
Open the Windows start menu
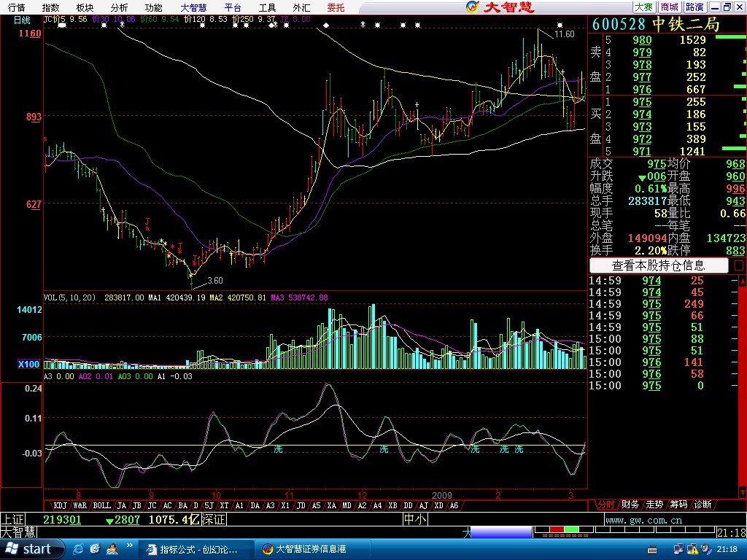click(x=31, y=549)
